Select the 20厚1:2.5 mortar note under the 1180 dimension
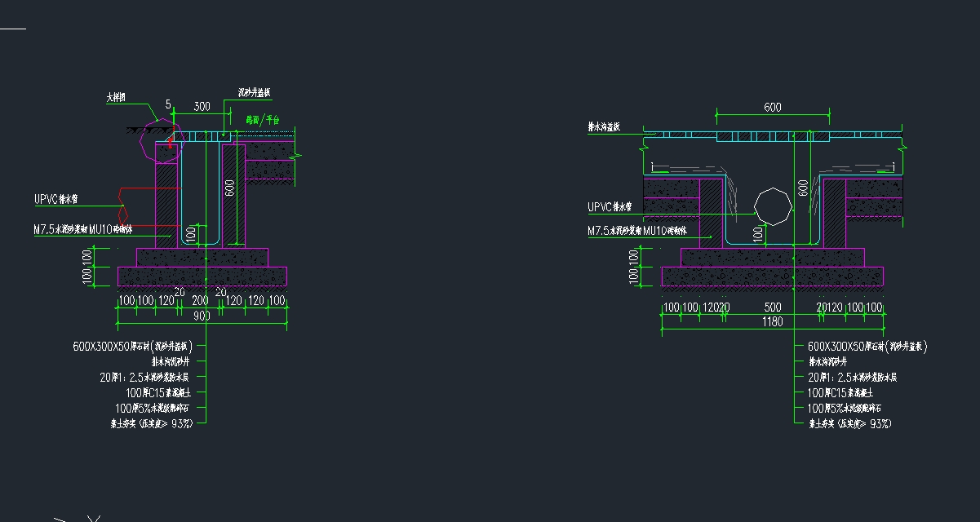The image size is (980, 522). pyautogui.click(x=852, y=377)
